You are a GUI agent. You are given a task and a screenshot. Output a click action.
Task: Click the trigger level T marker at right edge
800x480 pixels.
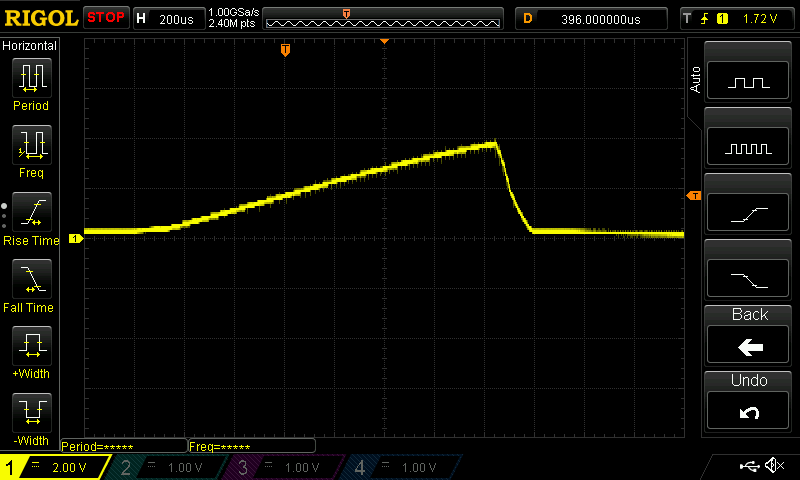point(694,196)
